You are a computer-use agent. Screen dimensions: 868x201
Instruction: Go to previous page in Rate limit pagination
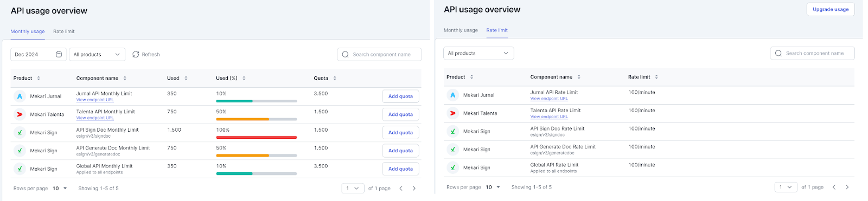pyautogui.click(x=834, y=187)
